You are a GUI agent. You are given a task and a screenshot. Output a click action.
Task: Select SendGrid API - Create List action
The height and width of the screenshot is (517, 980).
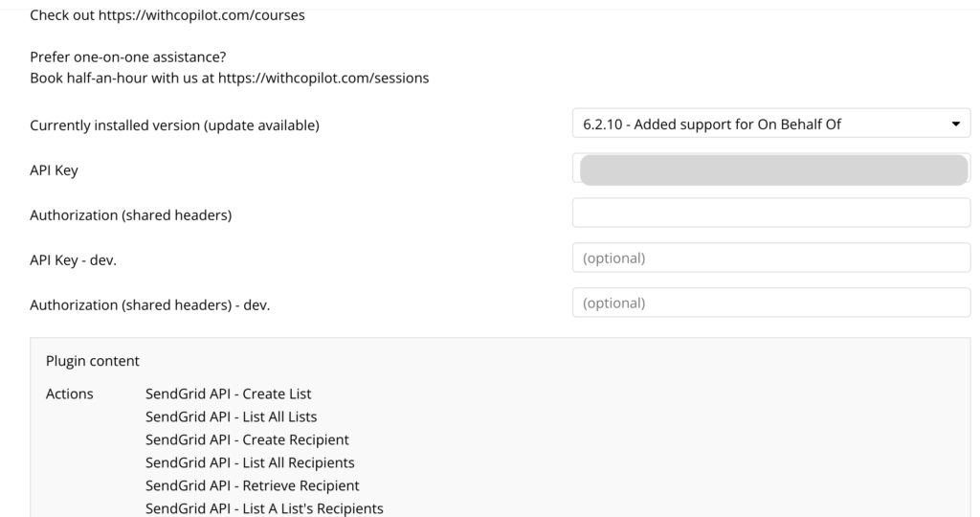pos(228,393)
